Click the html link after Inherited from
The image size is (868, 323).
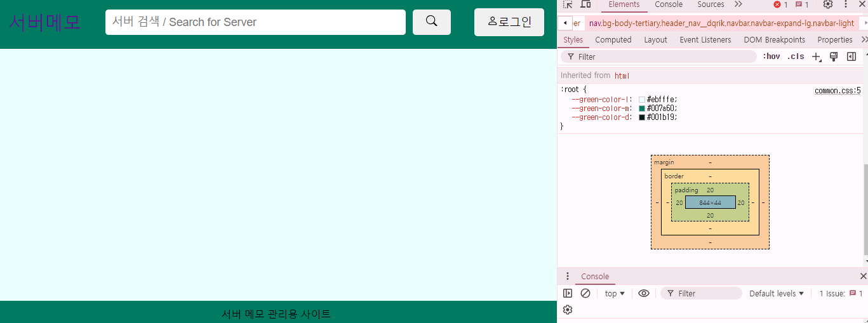click(x=622, y=76)
